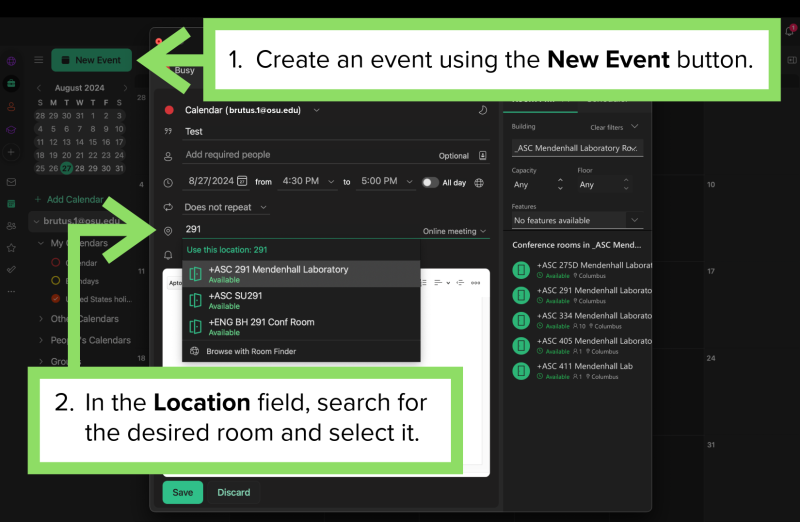Viewport: 800px width, 522px height.
Task: Select +ASC SU291 room suggestion
Action: point(301,300)
